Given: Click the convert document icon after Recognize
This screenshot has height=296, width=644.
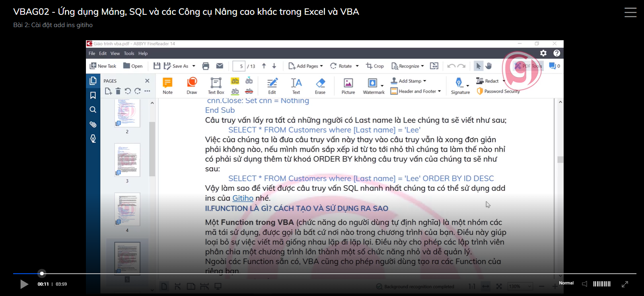Looking at the screenshot, I should click(434, 66).
